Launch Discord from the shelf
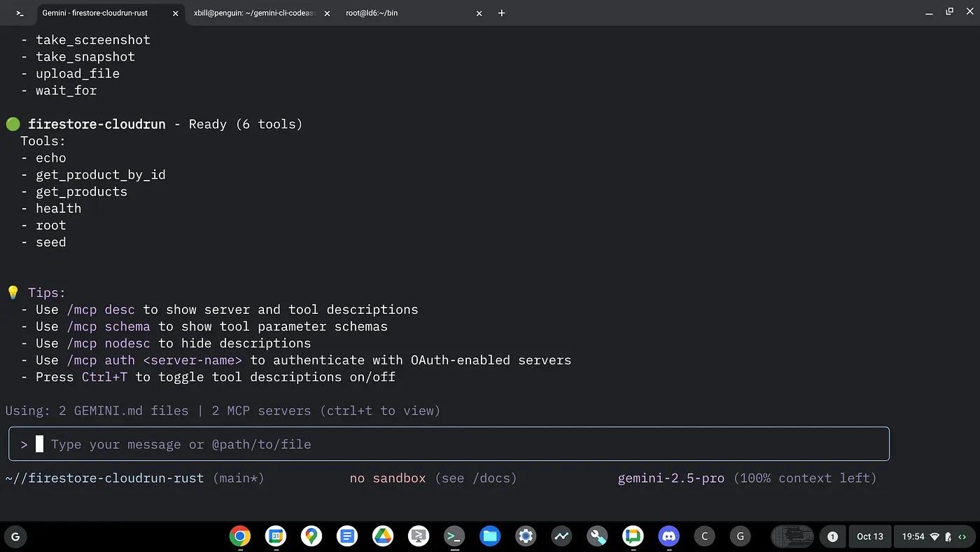The image size is (980, 552). pyautogui.click(x=668, y=537)
